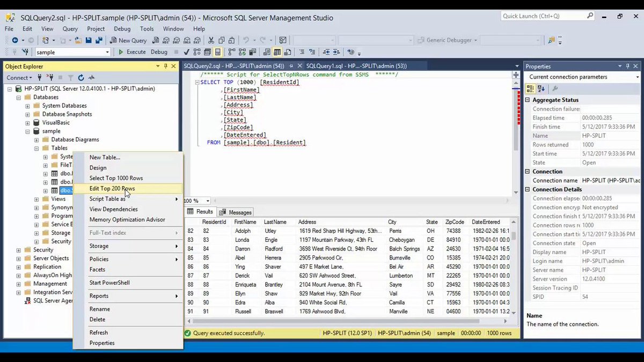Screen dimensions: 644x362
Task: Click the Comment Out Selected Lines icon
Action: (302, 52)
